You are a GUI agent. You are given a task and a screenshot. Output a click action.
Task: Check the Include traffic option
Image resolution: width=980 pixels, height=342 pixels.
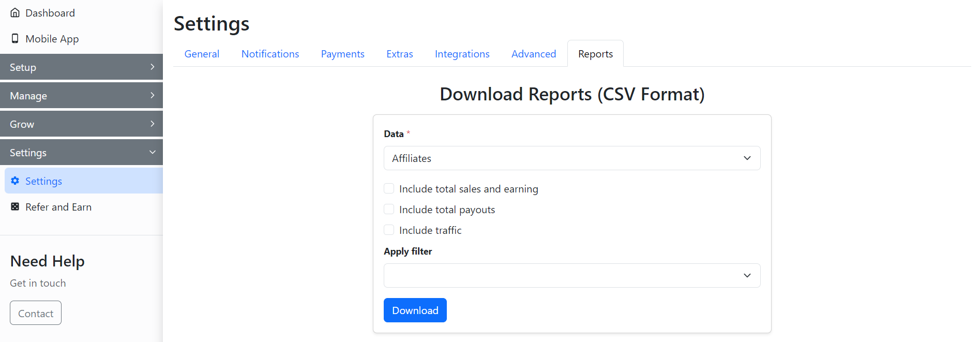coord(389,230)
